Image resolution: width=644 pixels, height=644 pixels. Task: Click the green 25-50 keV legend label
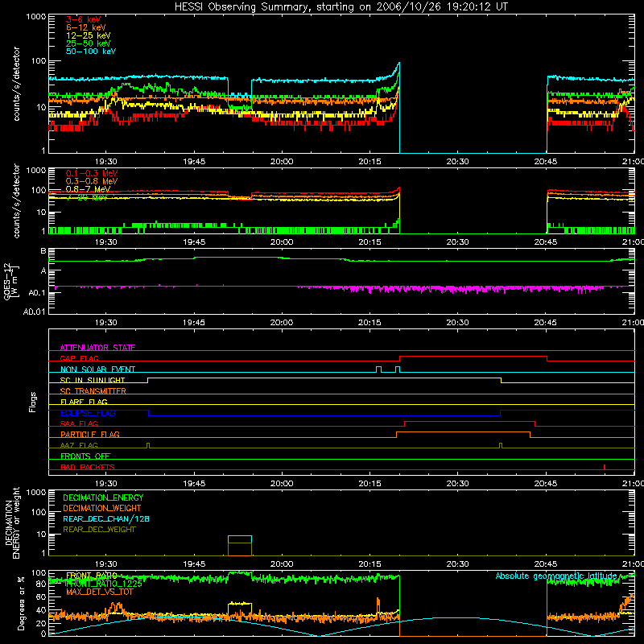click(x=89, y=43)
